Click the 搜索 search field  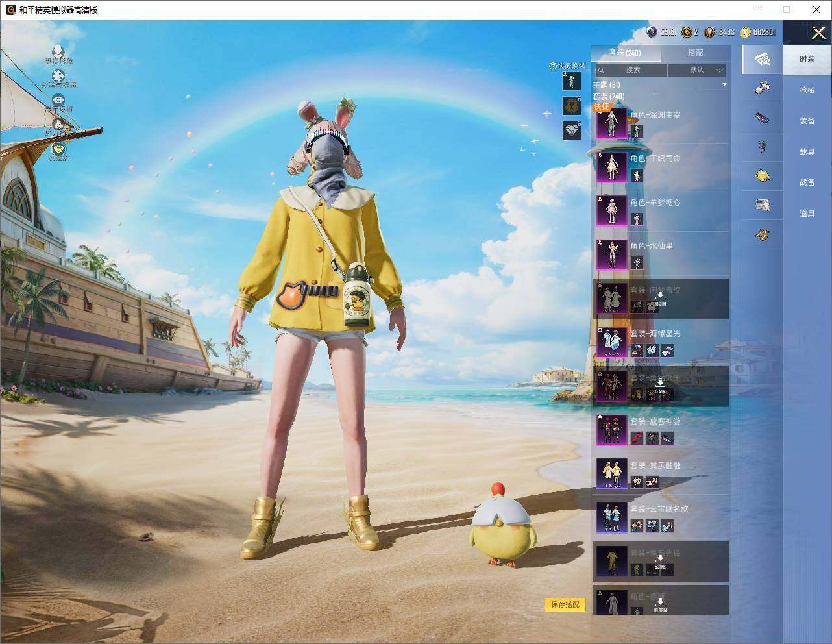click(630, 70)
